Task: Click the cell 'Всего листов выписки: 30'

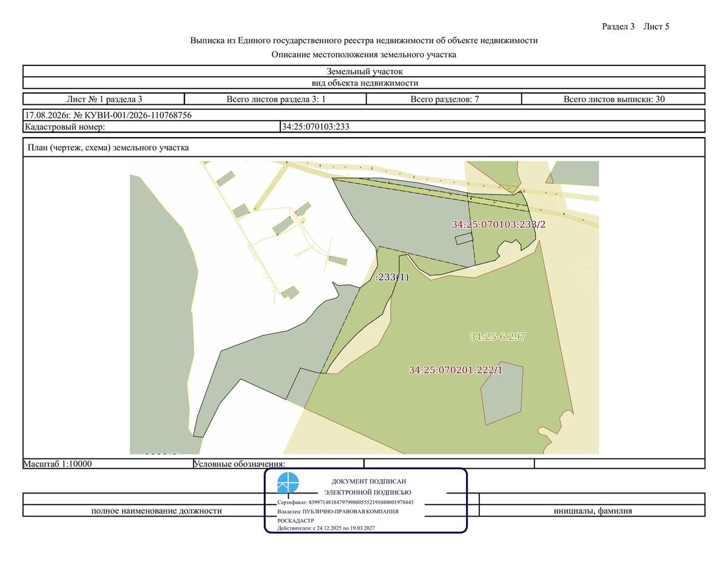Action: [613, 99]
